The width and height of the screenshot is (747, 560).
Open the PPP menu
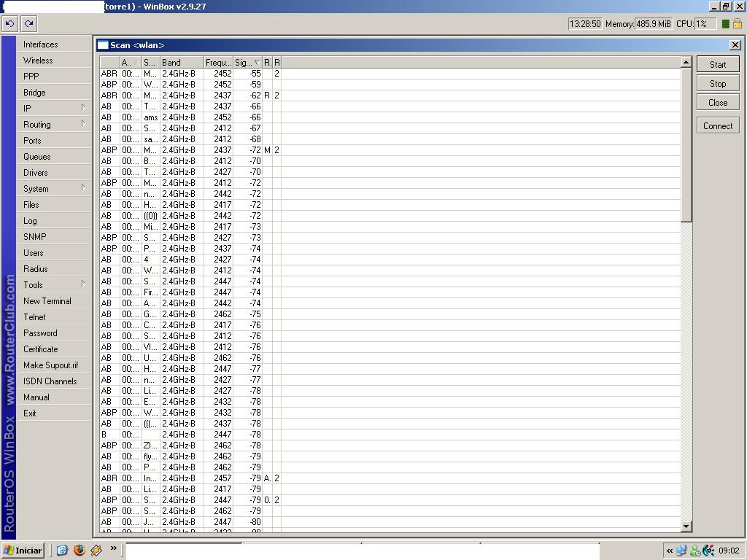click(54, 76)
